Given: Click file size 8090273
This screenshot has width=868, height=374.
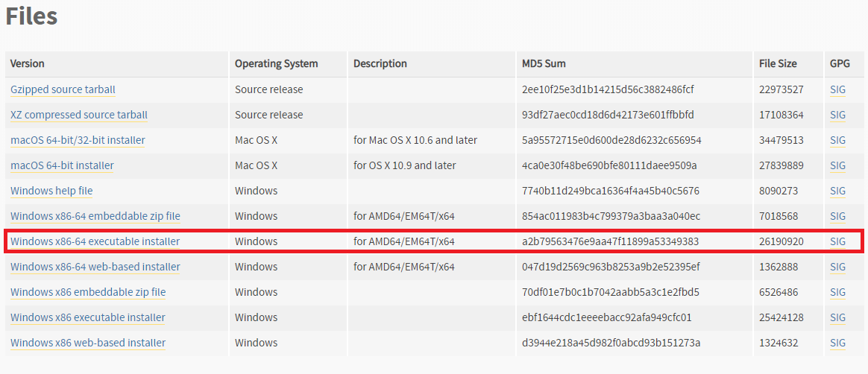Looking at the screenshot, I should (779, 191).
